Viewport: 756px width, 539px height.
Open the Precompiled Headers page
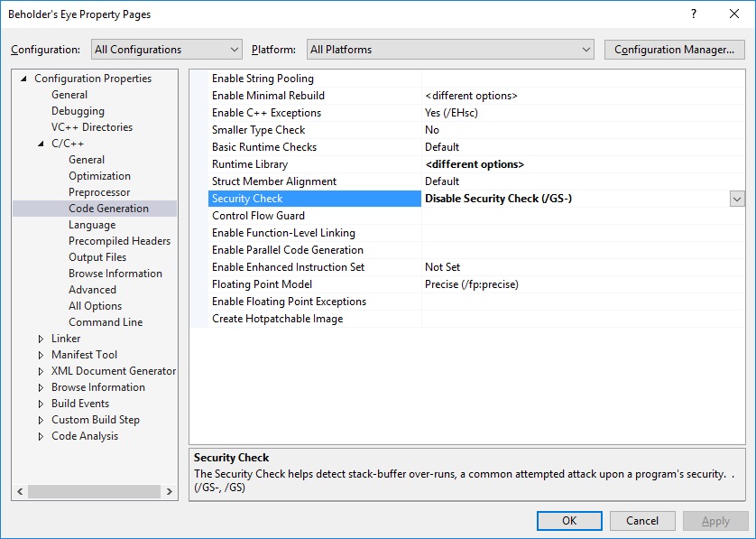pyautogui.click(x=120, y=241)
